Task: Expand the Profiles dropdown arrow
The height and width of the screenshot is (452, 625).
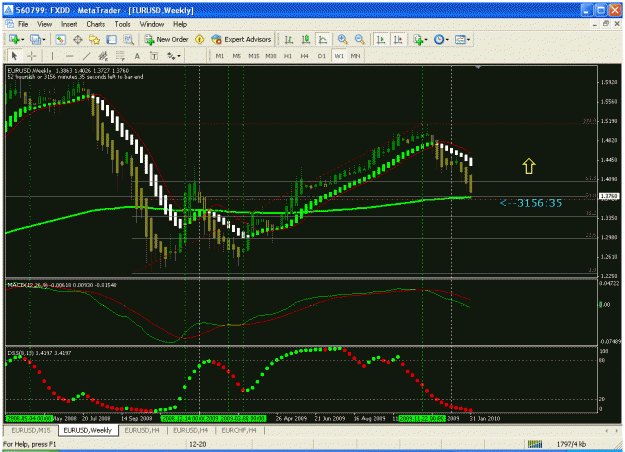Action: pos(44,39)
